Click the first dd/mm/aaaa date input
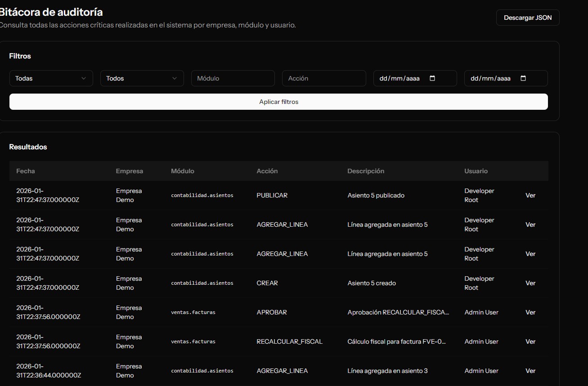Viewport: 588px width, 386px height. pyautogui.click(x=399, y=78)
